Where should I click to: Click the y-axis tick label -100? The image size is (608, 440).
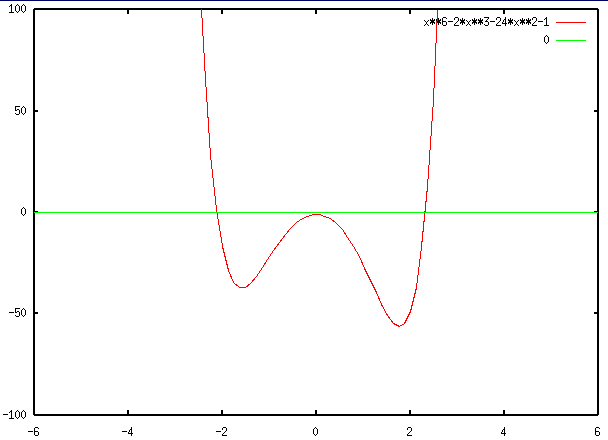point(17,414)
